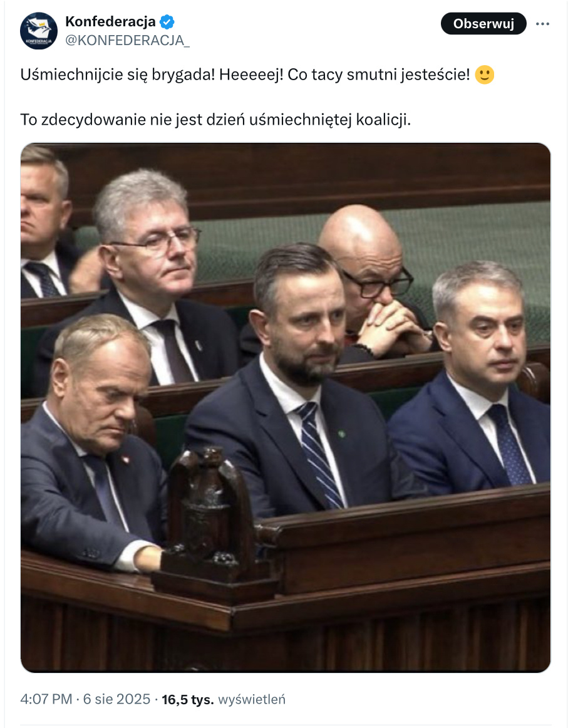
Task: Click the blue verified checkmark badge
Action: click(167, 21)
